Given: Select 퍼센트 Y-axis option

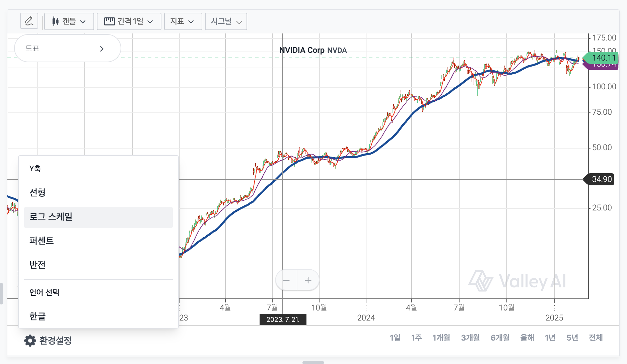Looking at the screenshot, I should tap(98, 241).
